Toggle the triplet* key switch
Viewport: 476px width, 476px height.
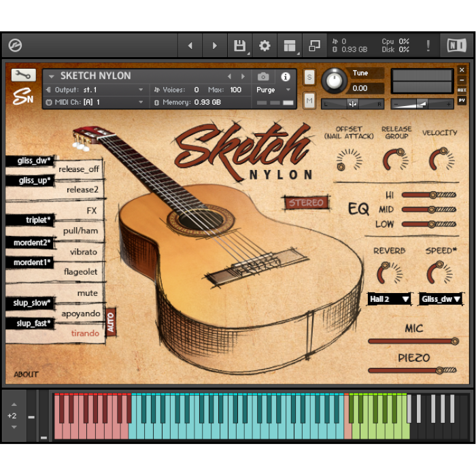[x=30, y=220]
